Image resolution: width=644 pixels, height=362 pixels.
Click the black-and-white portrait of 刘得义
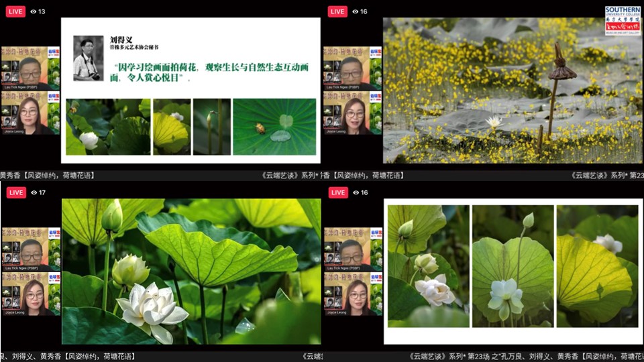coord(89,58)
